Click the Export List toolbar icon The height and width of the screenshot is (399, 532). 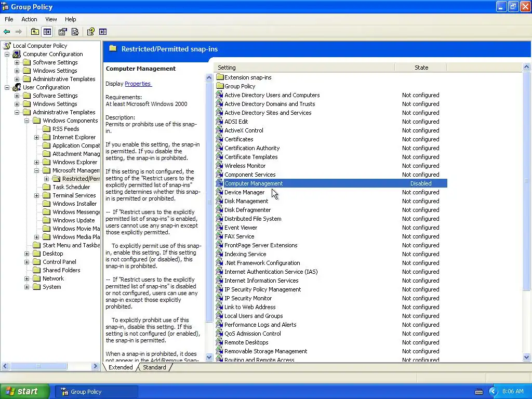[x=75, y=32]
